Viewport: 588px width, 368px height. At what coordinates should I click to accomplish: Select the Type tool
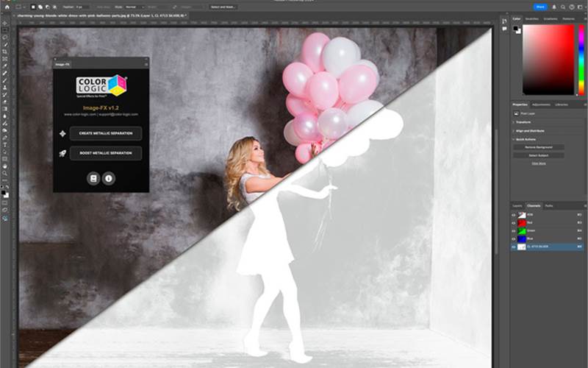click(5, 144)
